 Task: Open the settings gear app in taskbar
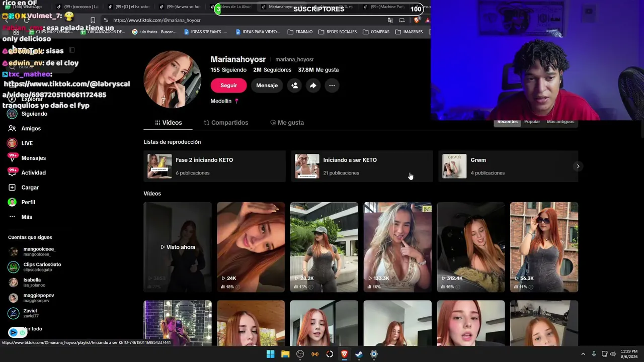click(374, 354)
